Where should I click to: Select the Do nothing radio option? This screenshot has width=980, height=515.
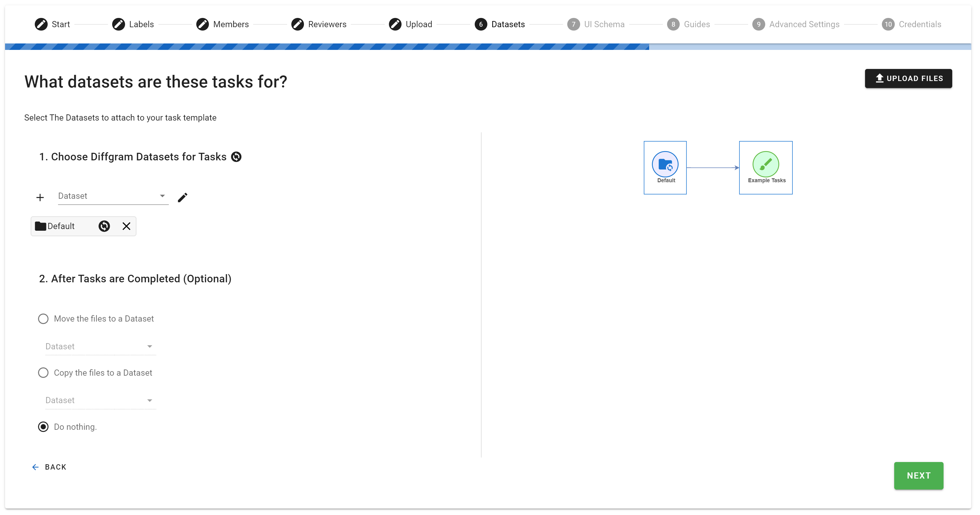point(43,427)
